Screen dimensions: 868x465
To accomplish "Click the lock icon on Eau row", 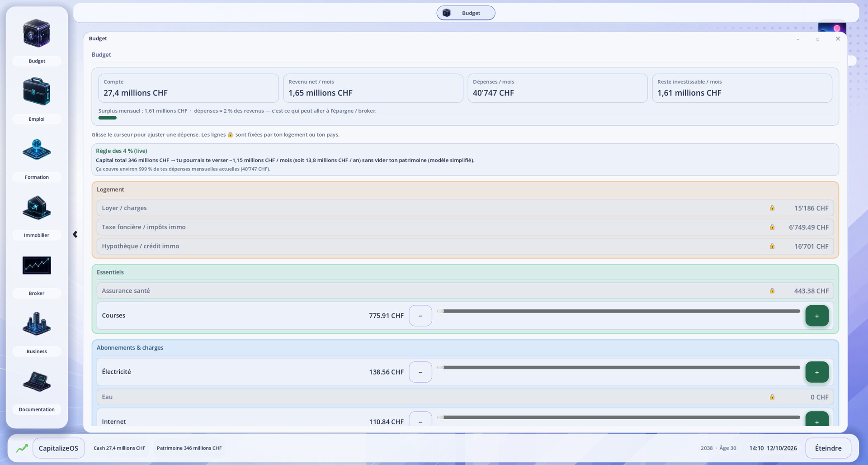I will coord(772,397).
